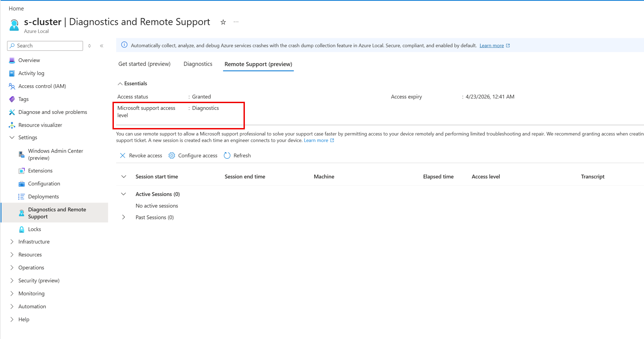The width and height of the screenshot is (644, 339).
Task: Click the Activity log icon
Action: 12,73
